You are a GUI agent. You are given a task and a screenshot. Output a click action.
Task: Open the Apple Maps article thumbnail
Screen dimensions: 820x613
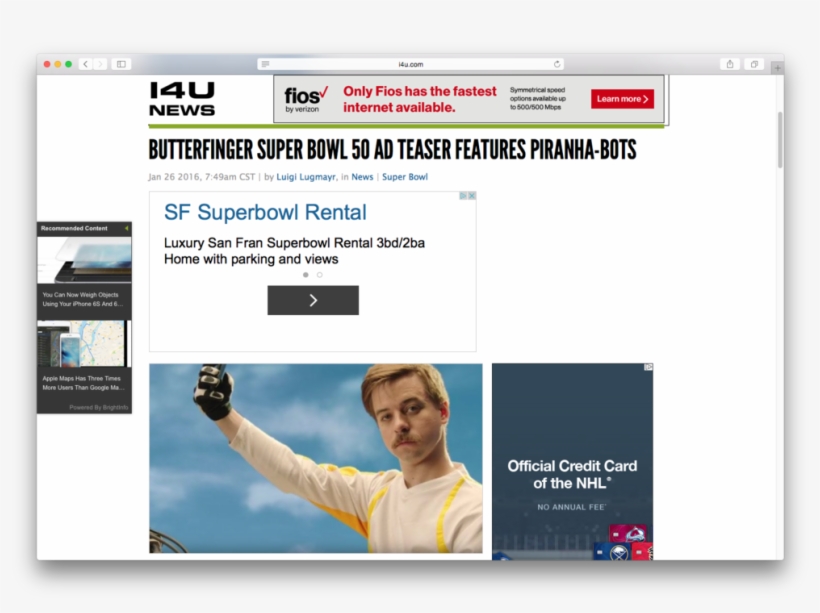coord(84,344)
